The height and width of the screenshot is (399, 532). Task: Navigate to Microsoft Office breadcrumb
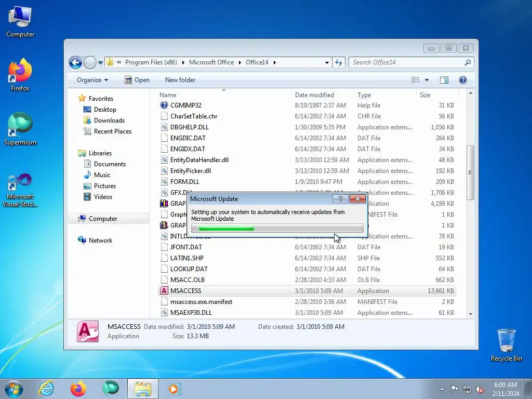coord(211,62)
